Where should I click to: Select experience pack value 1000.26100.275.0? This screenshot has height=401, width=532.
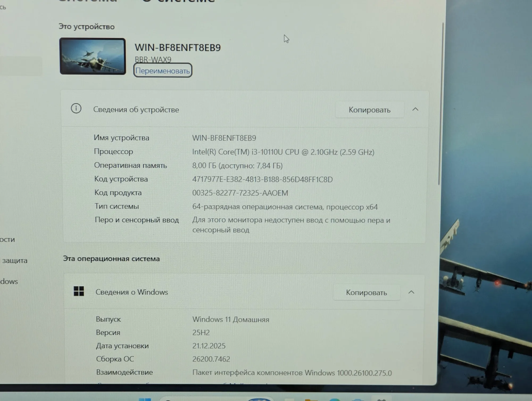coord(292,373)
